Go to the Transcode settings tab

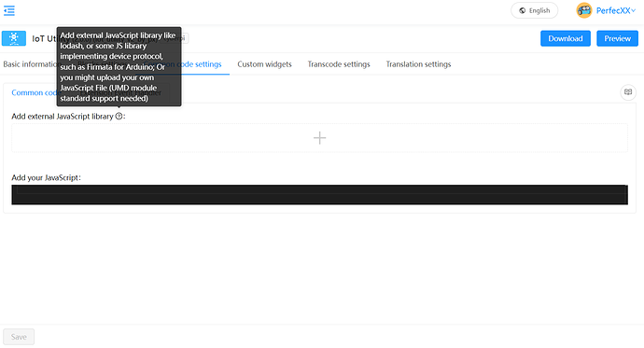pyautogui.click(x=339, y=64)
